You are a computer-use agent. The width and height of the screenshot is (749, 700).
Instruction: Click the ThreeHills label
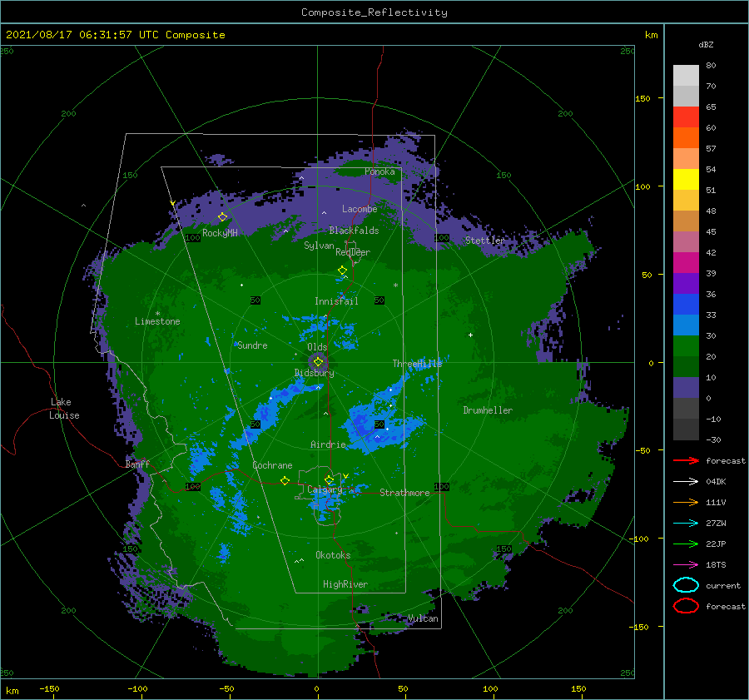417,364
